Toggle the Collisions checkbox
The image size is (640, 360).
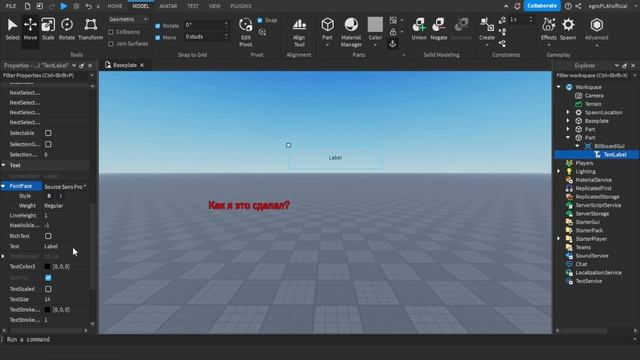coord(111,32)
